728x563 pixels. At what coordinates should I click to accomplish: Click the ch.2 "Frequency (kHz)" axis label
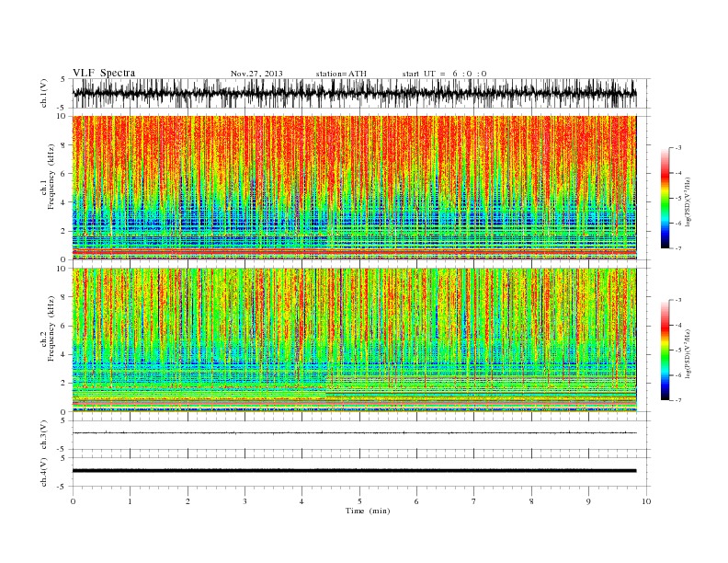coord(51,329)
